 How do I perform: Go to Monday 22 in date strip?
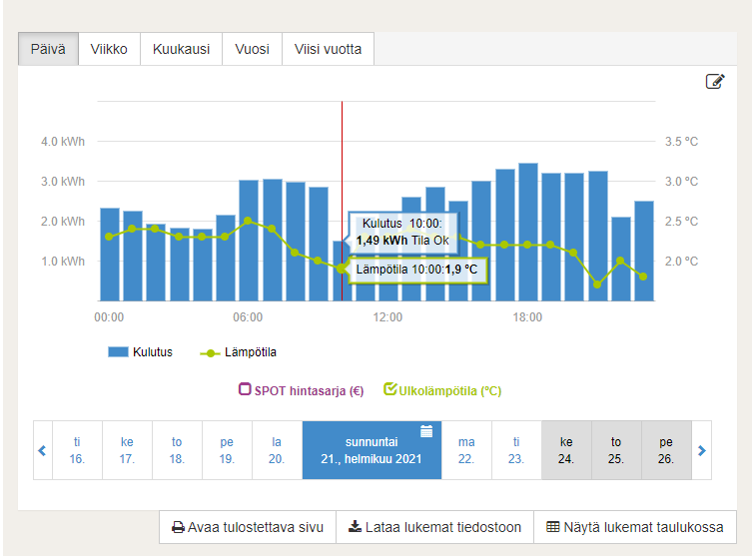pyautogui.click(x=466, y=450)
